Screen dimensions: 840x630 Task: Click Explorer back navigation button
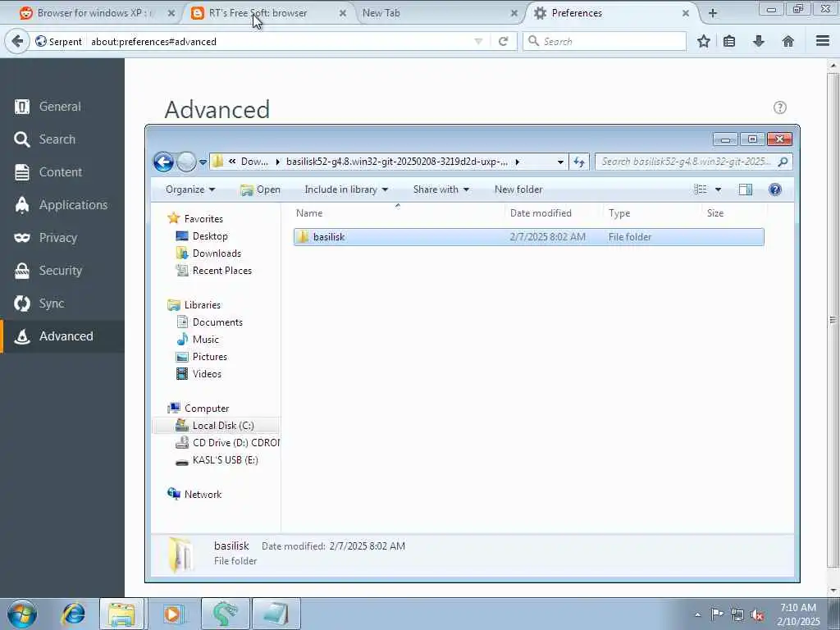coord(163,162)
